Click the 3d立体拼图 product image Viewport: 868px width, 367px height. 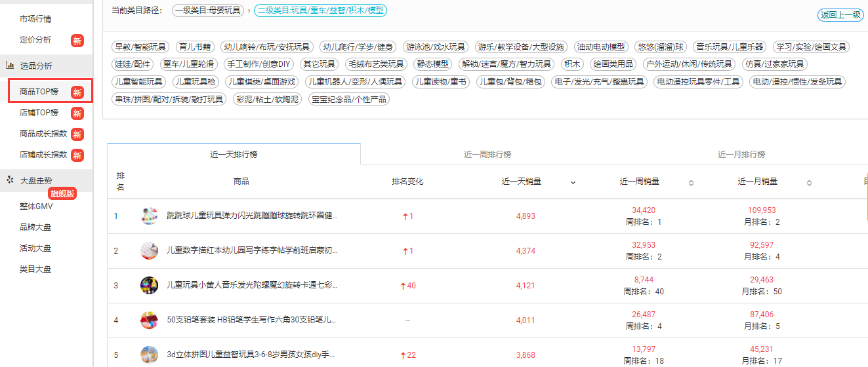click(149, 355)
